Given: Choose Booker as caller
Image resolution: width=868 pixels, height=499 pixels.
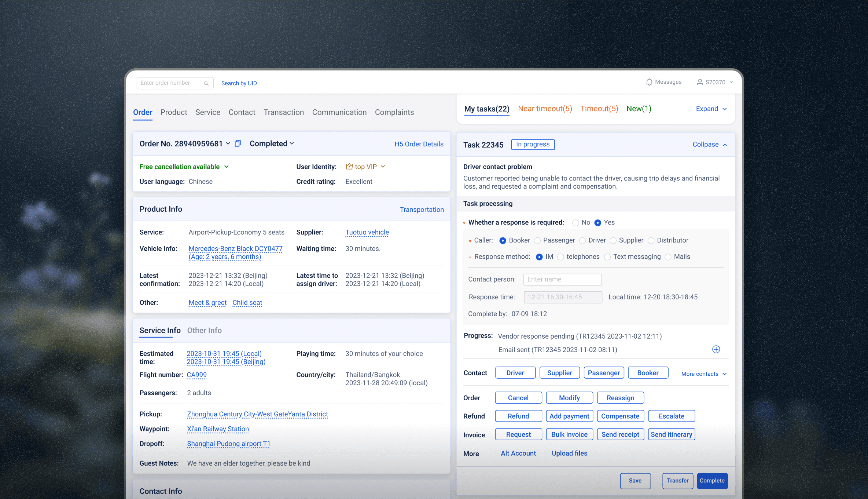Looking at the screenshot, I should (x=503, y=241).
